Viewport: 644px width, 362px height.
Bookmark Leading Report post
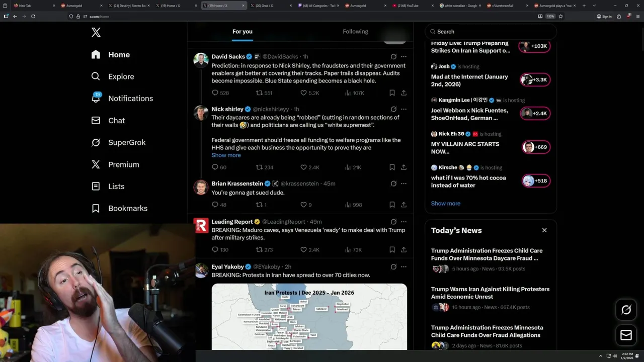pyautogui.click(x=392, y=250)
